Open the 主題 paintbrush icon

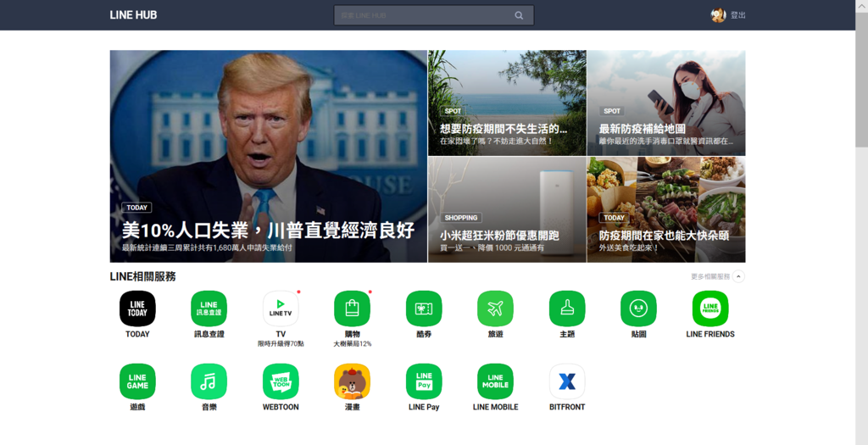click(x=567, y=309)
